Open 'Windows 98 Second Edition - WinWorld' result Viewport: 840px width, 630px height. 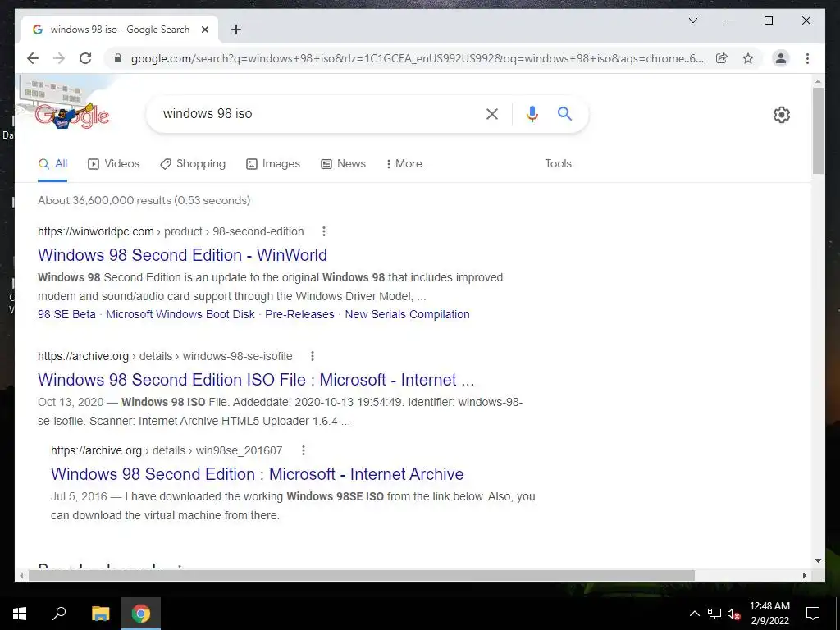(x=182, y=255)
